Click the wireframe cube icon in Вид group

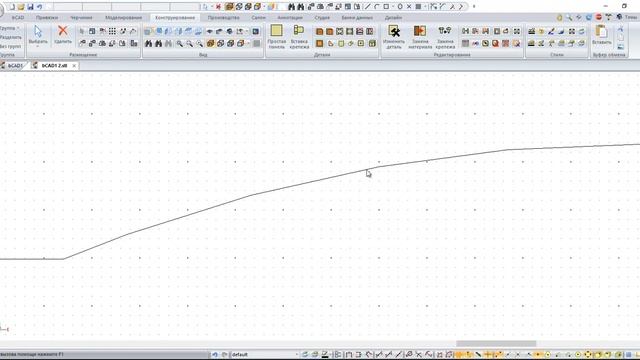click(220, 43)
